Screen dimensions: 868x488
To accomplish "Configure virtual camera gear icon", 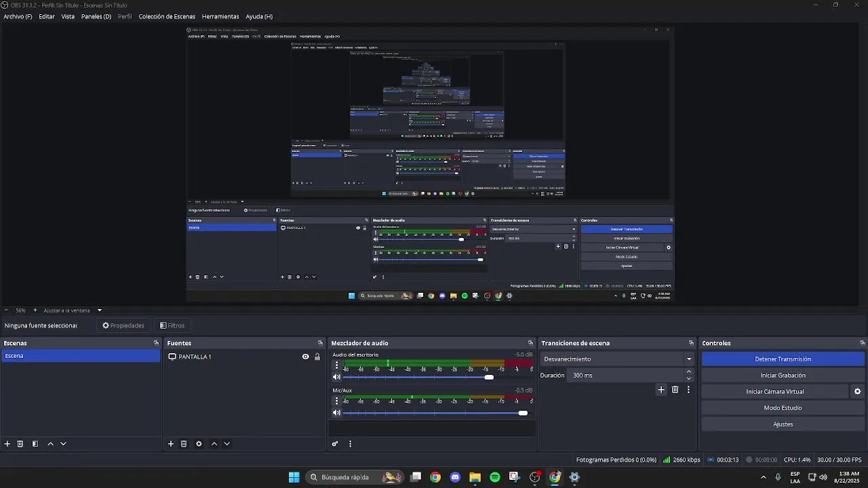I will click(x=857, y=392).
